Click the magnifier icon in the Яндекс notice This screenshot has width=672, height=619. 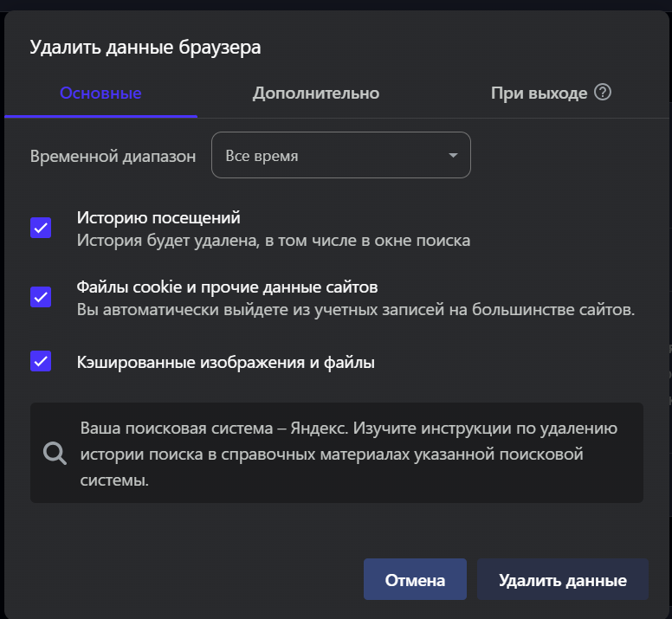coord(55,453)
